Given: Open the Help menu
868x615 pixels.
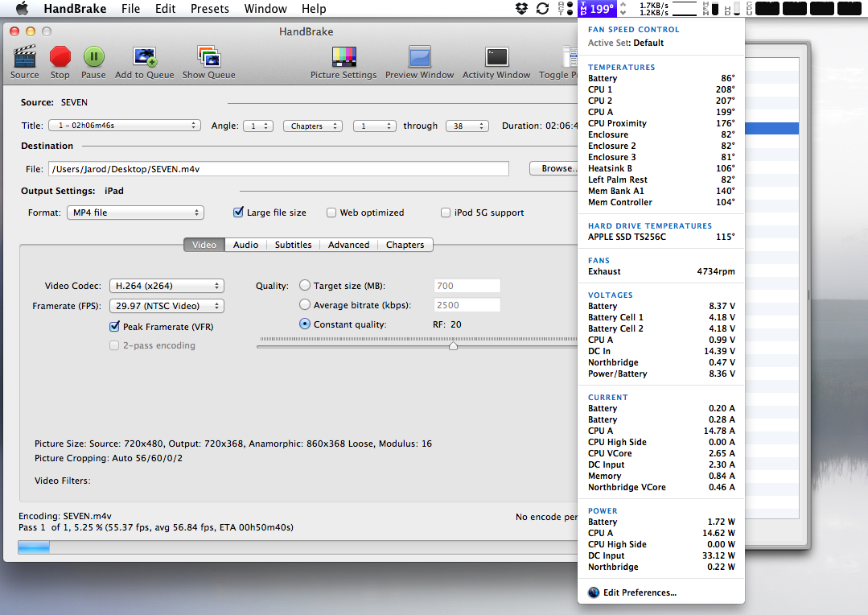Looking at the screenshot, I should pos(314,8).
